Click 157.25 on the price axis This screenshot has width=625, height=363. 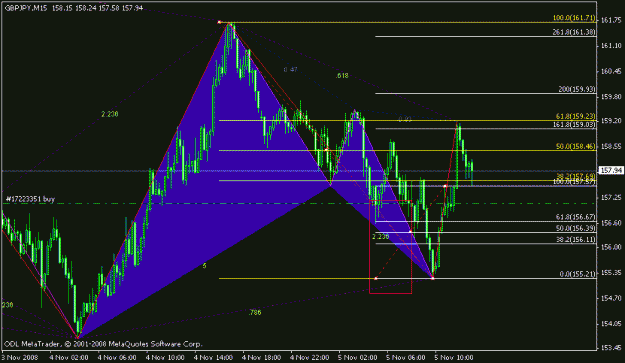pyautogui.click(x=611, y=198)
